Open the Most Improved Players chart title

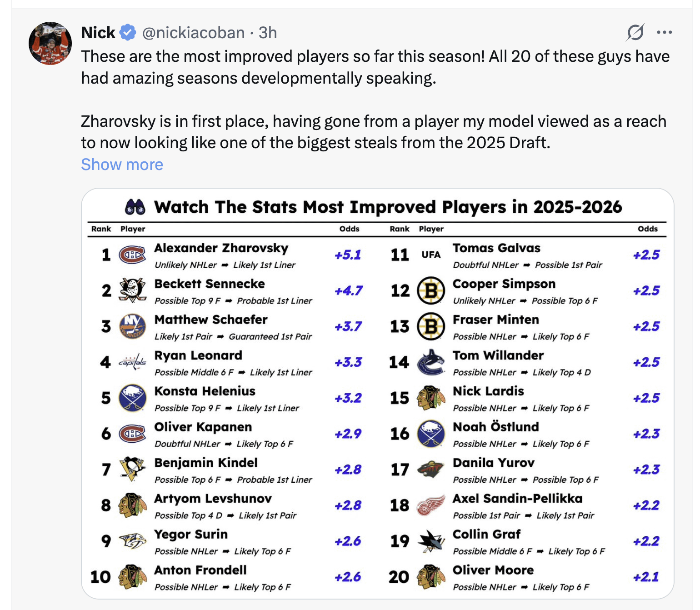tap(387, 207)
